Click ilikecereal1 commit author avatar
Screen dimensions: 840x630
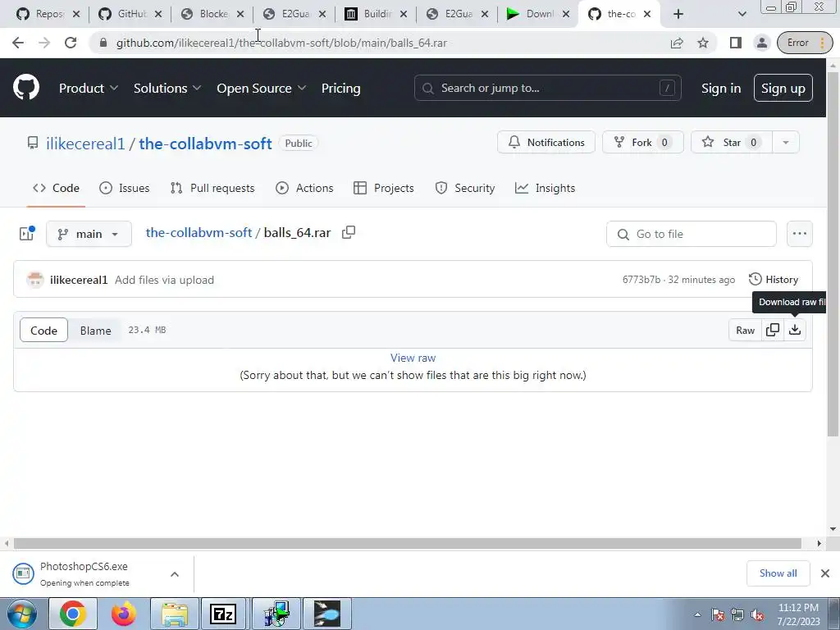[x=34, y=280]
